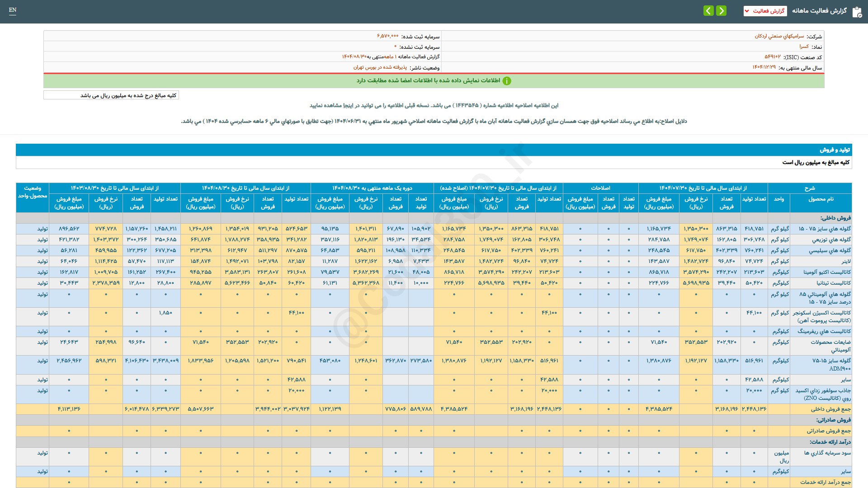Click the currency note field about میلیون ریال

click(x=111, y=95)
